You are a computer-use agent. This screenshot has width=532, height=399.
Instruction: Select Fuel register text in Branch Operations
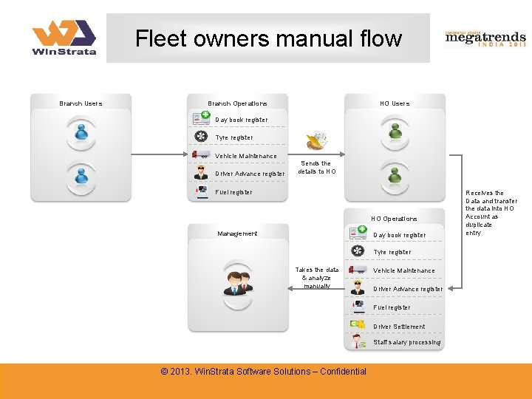click(233, 192)
